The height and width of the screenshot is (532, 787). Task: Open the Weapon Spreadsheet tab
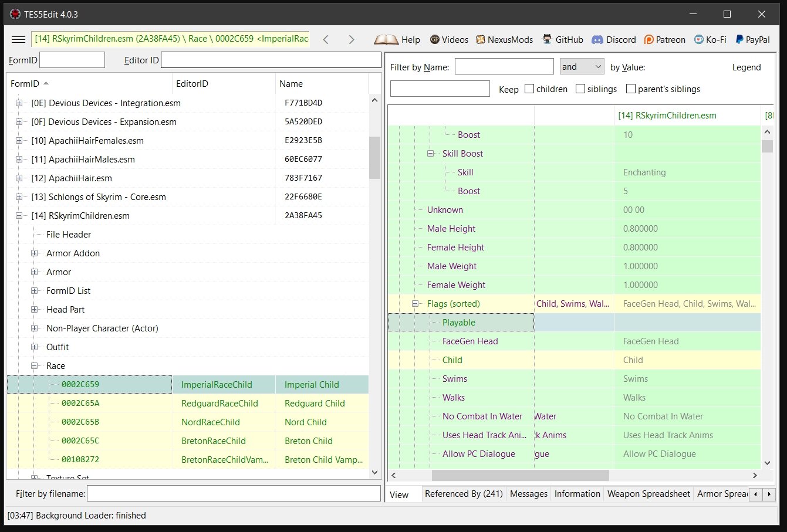[x=648, y=494]
